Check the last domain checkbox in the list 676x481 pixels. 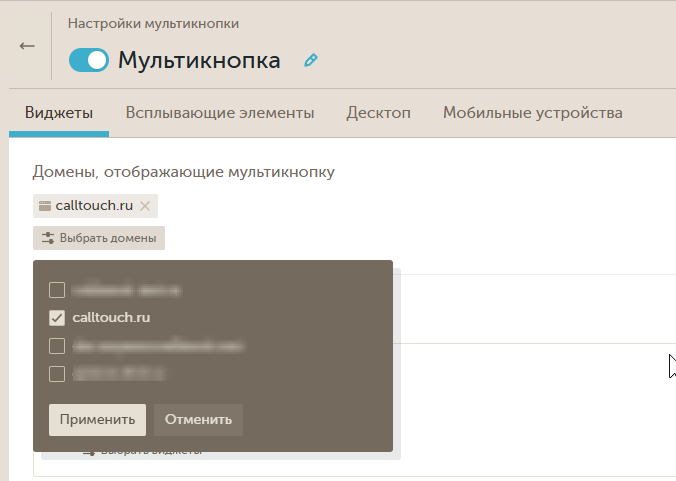click(57, 374)
